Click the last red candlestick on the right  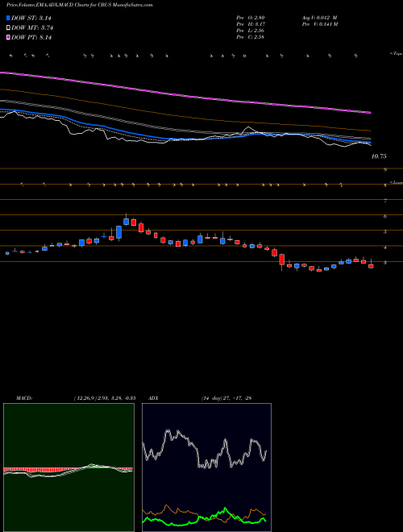pyautogui.click(x=371, y=266)
